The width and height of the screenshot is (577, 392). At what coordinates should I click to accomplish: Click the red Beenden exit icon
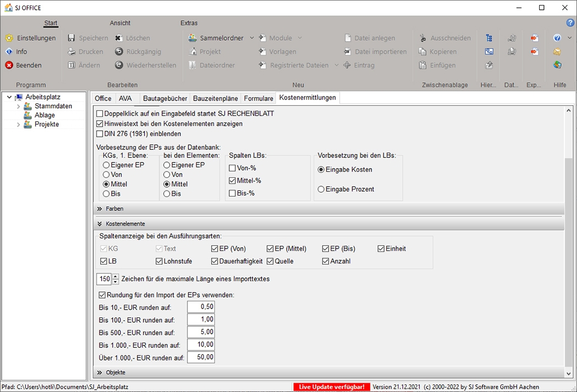pos(9,65)
